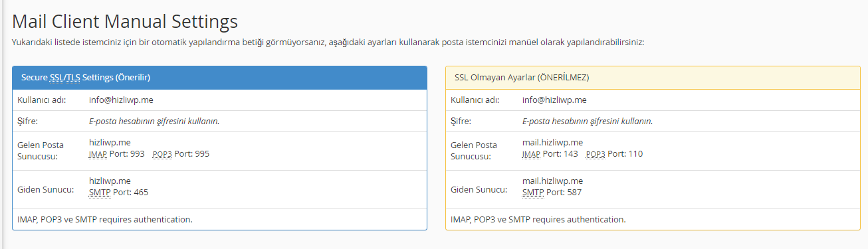Click "Gelen Posta Sunucusu:" label in the non-SSL panel
Screen dimensions: 868x249
coord(474,151)
